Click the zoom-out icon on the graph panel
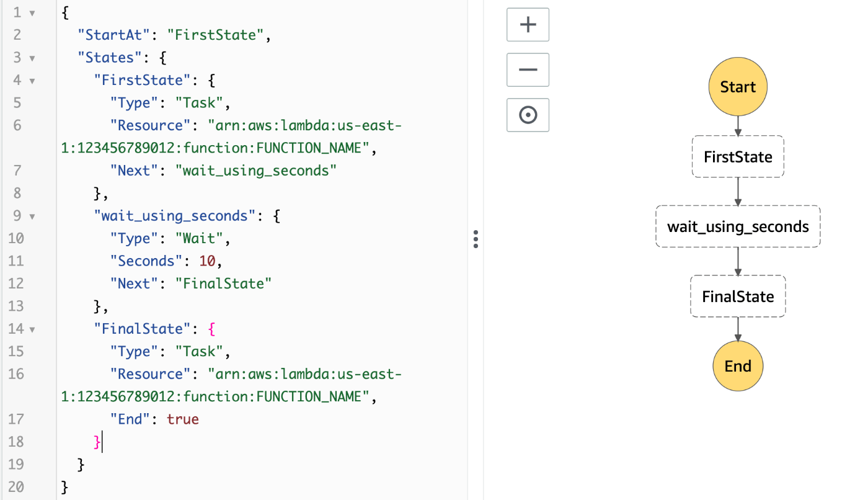This screenshot has width=868, height=500. pyautogui.click(x=528, y=69)
